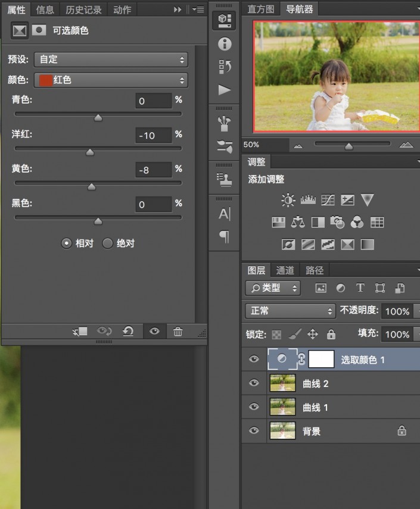Screen dimensions: 420x509
Task: Add an Exposure adjustment
Action: tap(347, 200)
